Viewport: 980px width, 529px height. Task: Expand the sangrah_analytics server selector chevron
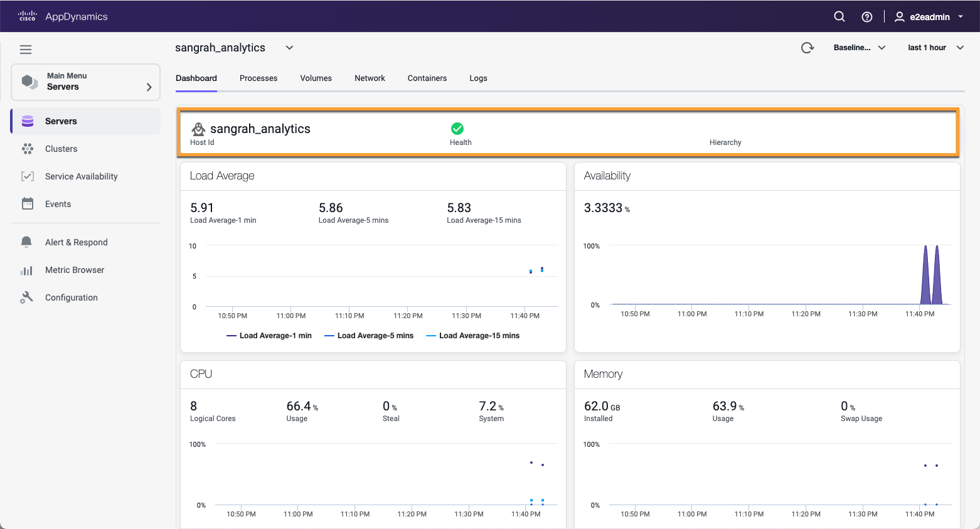[289, 48]
